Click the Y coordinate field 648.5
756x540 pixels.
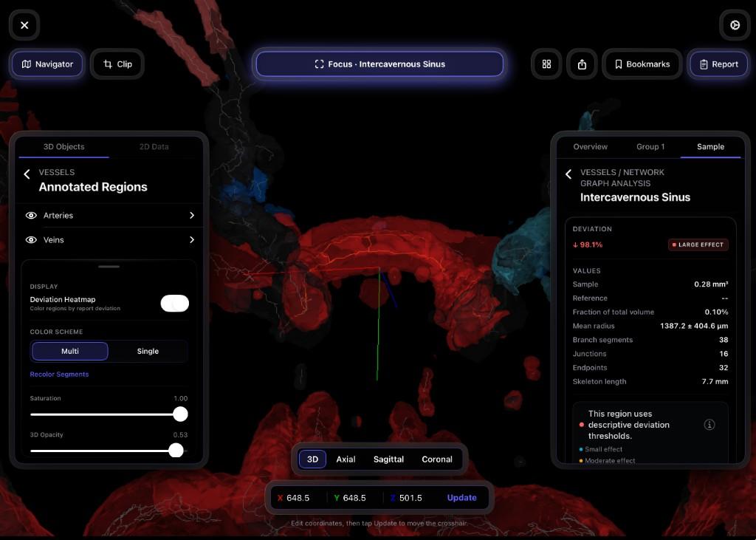point(354,498)
